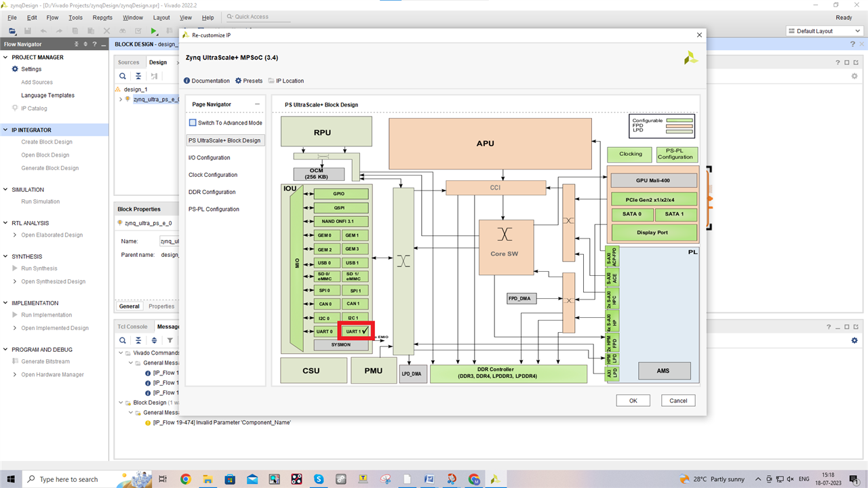Screen dimensions: 868x488
Task: Open DDR Configuration page
Action: (x=212, y=192)
